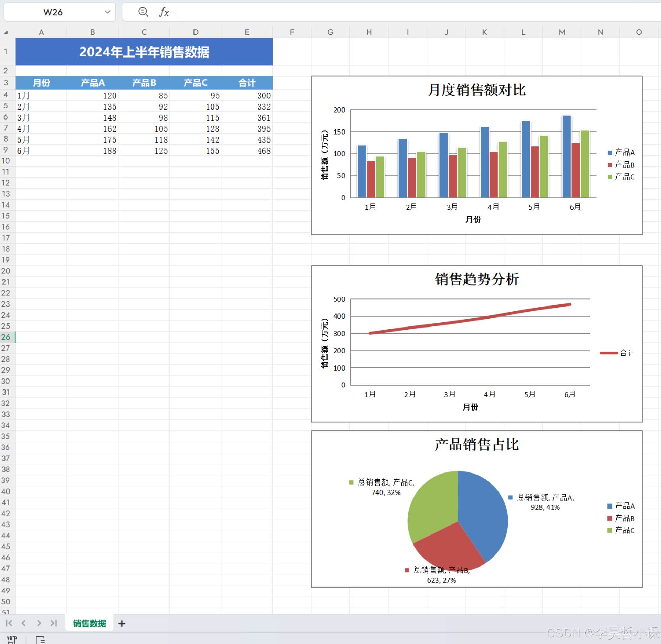This screenshot has width=661, height=644.
Task: Click the Name Box showing W26
Action: click(53, 12)
